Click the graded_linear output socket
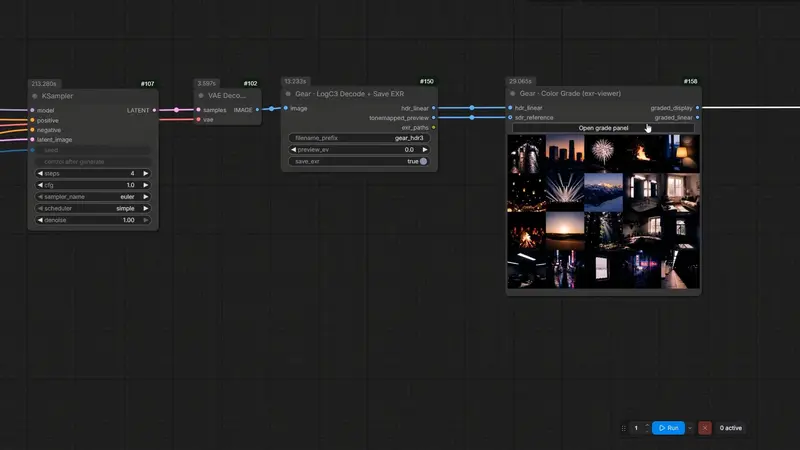 click(x=697, y=117)
